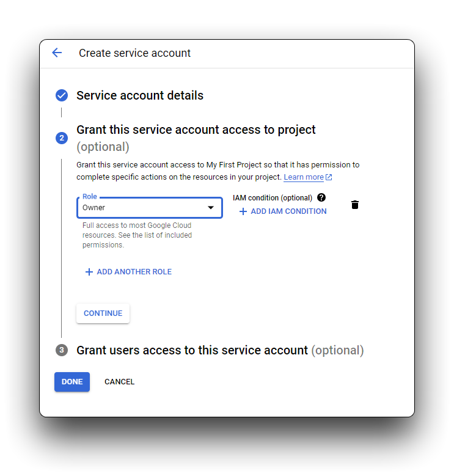
Task: Open the Role dropdown arrow
Action: pyautogui.click(x=211, y=208)
